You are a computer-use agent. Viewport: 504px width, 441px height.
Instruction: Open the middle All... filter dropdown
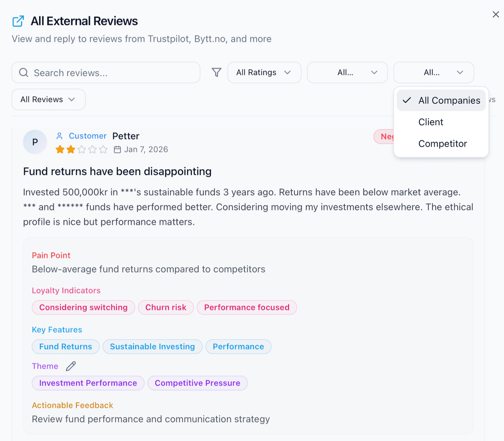347,72
